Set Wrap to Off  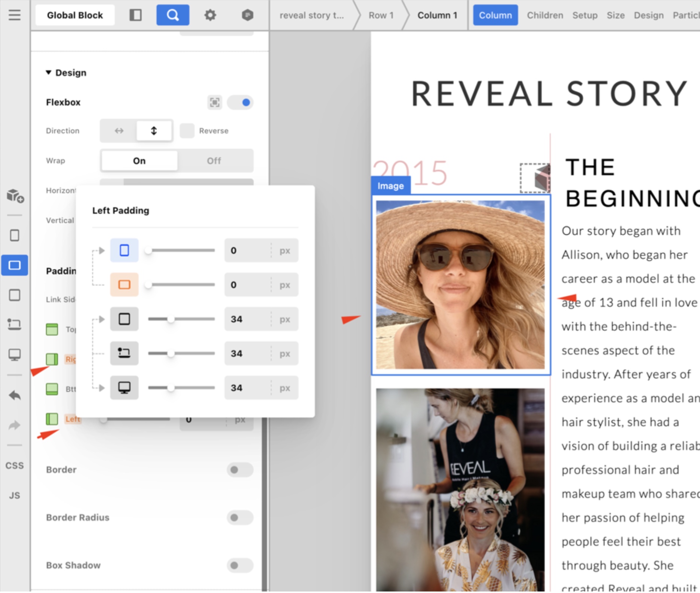tap(214, 161)
